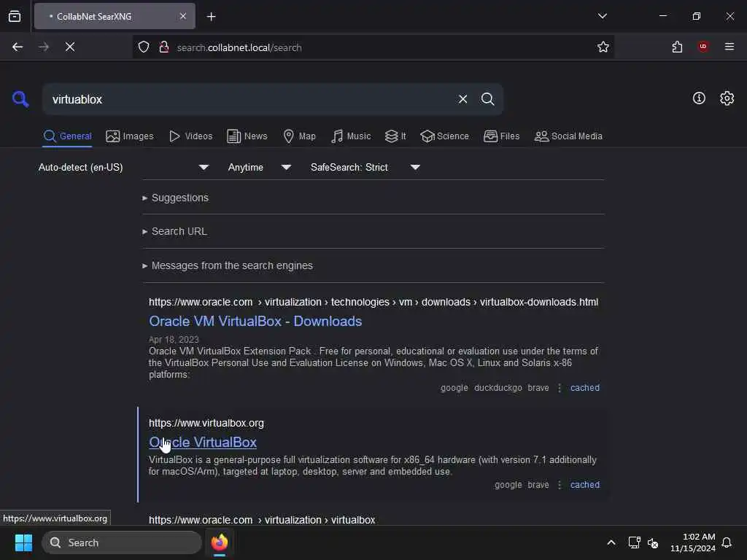The image size is (747, 560).
Task: Switch to the News category tab
Action: 247,136
